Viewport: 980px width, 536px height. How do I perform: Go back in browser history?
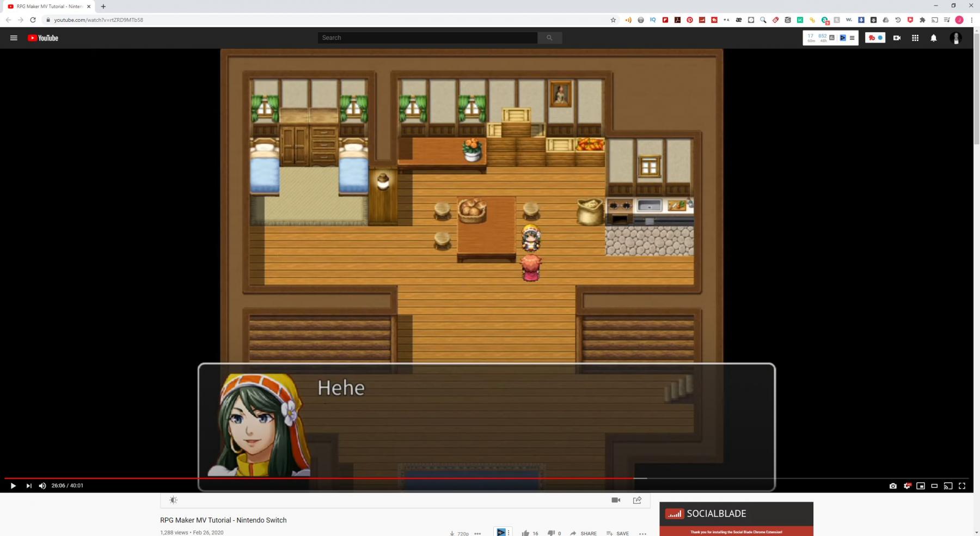click(8, 20)
